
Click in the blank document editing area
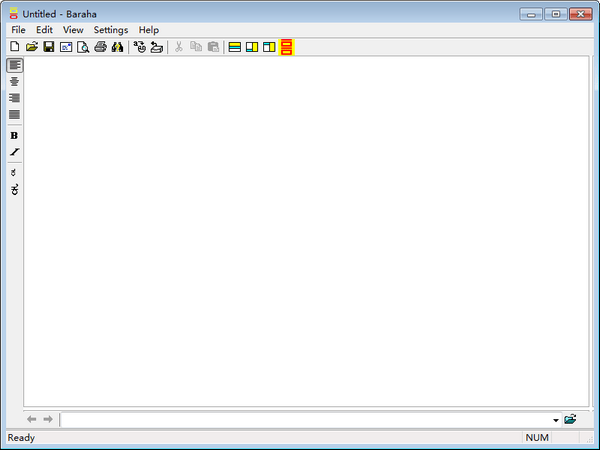pos(300,230)
